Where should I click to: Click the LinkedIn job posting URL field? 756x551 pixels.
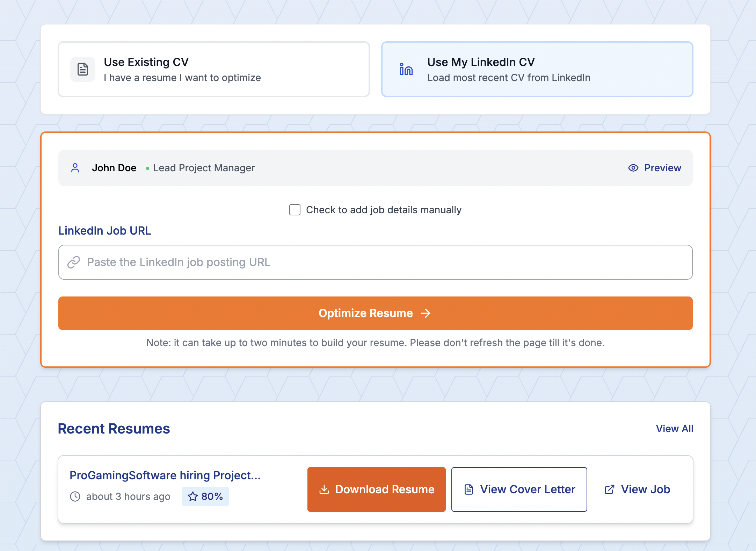pyautogui.click(x=376, y=262)
